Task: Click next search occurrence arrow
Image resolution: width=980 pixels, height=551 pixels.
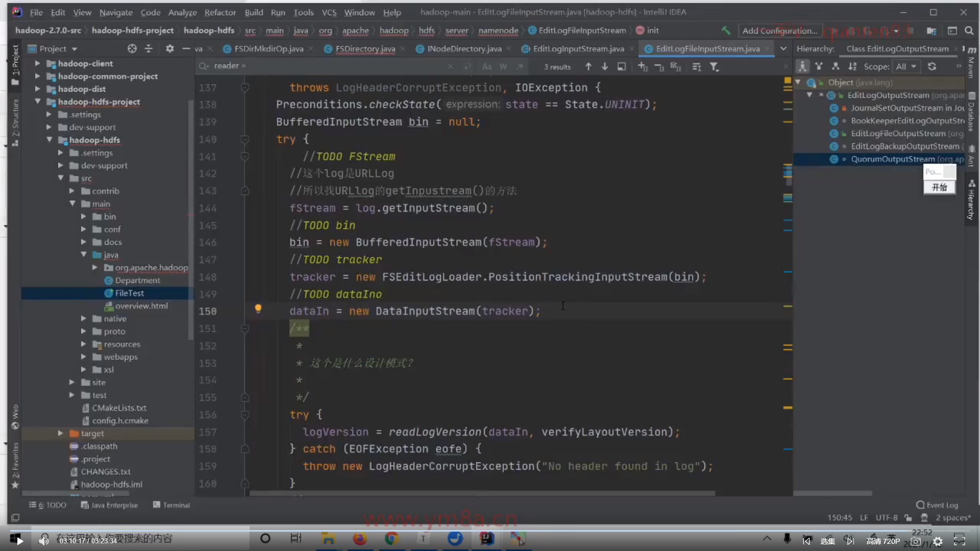Action: click(x=604, y=66)
